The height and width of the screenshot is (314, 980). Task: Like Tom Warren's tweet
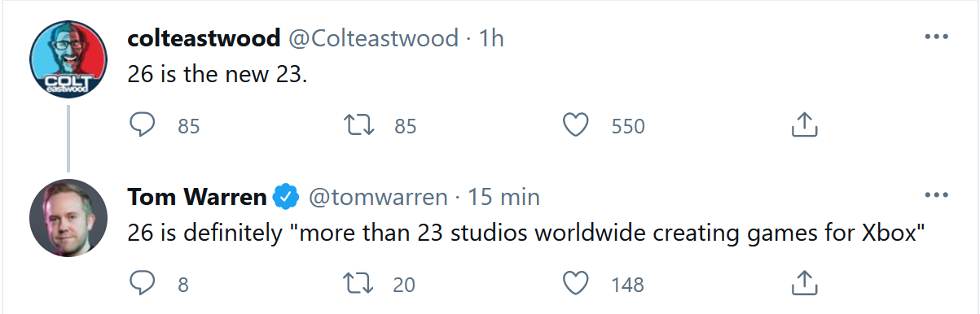pos(576,283)
